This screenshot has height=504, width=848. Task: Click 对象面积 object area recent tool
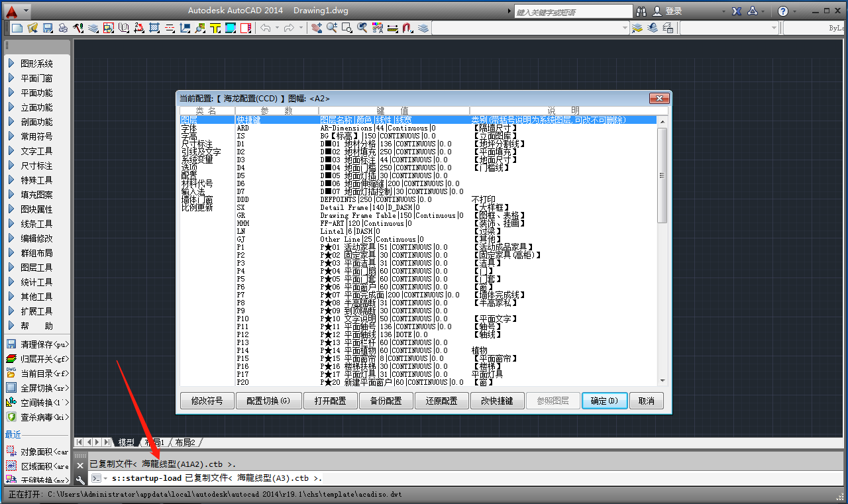37,452
